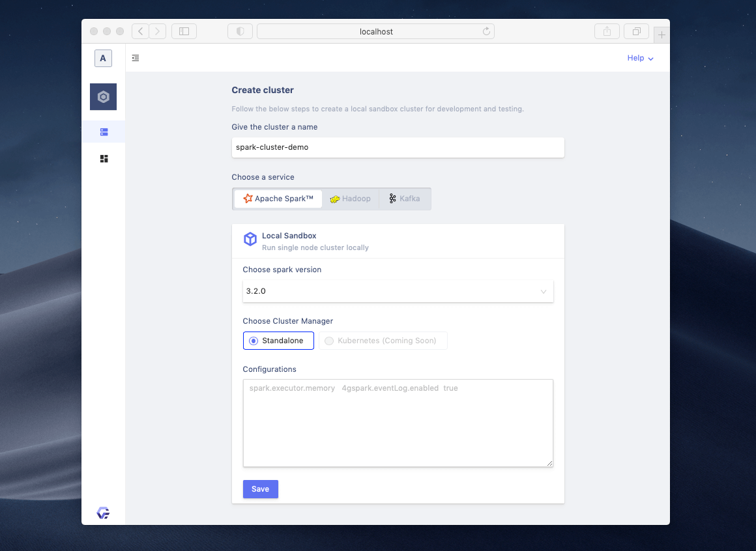756x551 pixels.
Task: Open the clusters server icon in sidebar
Action: pos(104,132)
